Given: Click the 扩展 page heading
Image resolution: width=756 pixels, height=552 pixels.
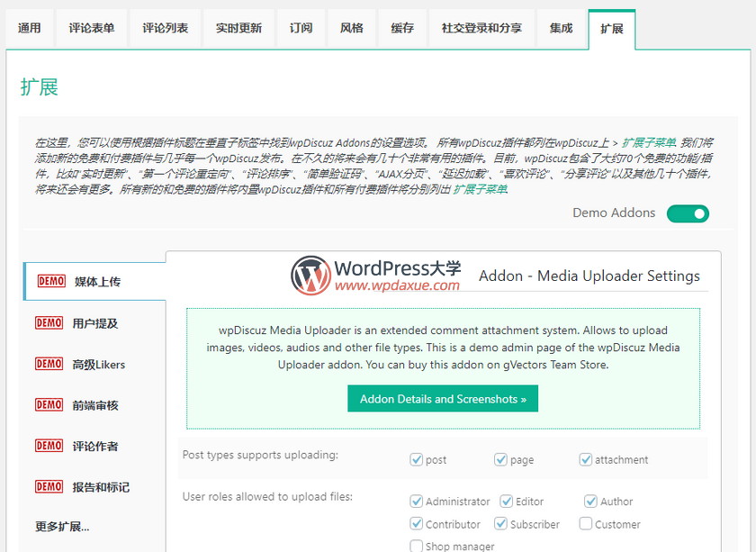Looking at the screenshot, I should pyautogui.click(x=39, y=87).
